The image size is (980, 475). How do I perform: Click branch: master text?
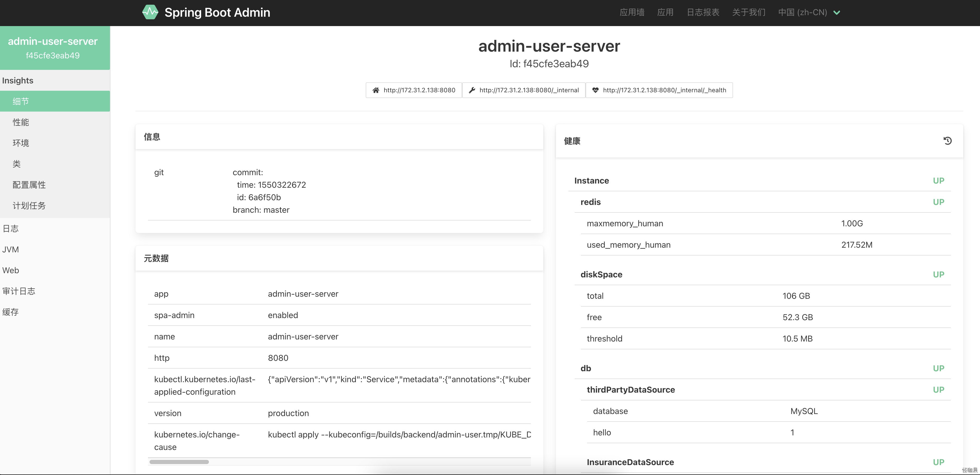coord(261,210)
